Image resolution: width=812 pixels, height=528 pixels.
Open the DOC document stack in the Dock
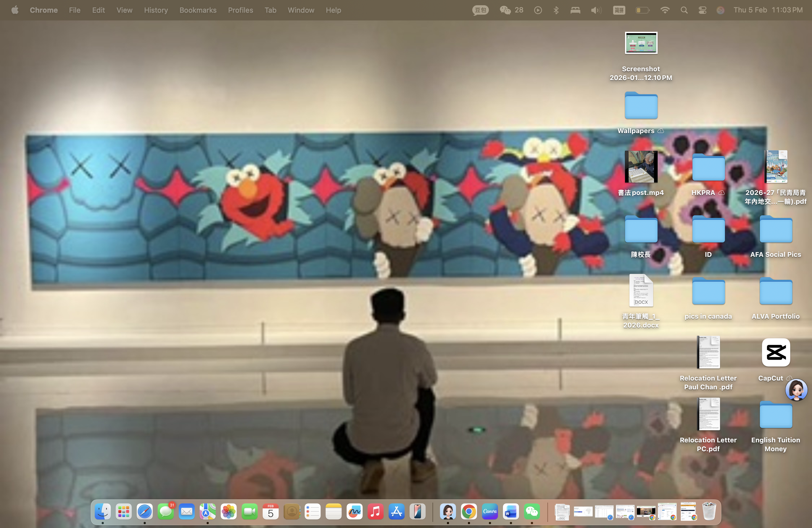point(562,512)
